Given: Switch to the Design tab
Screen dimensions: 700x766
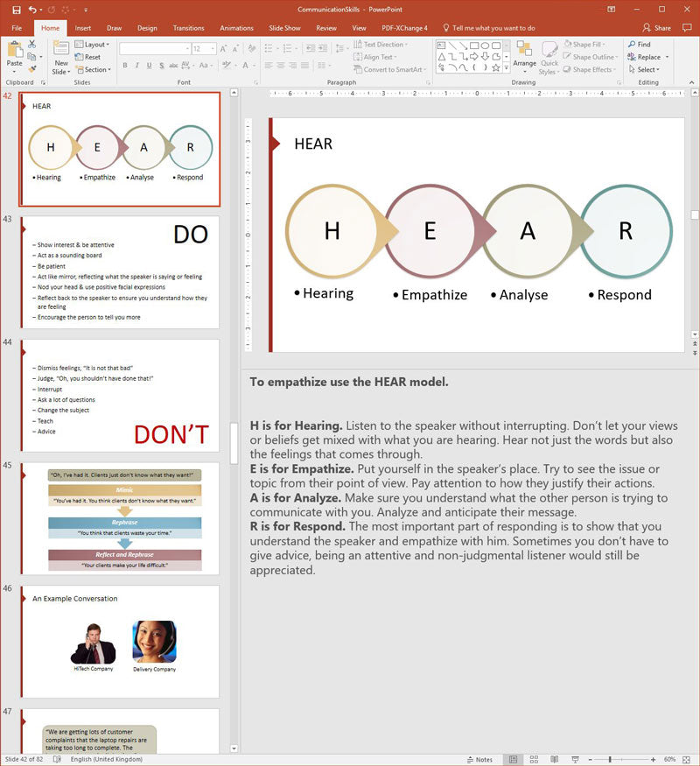Looking at the screenshot, I should (147, 28).
